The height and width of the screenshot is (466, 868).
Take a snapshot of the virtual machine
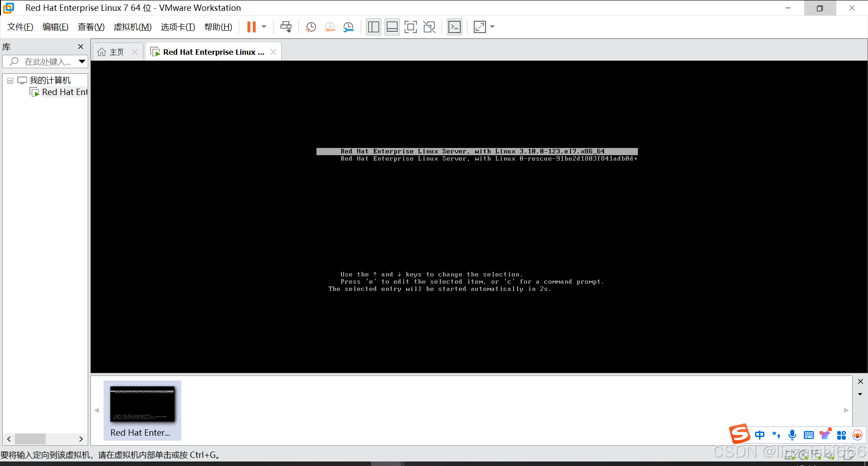click(x=311, y=27)
